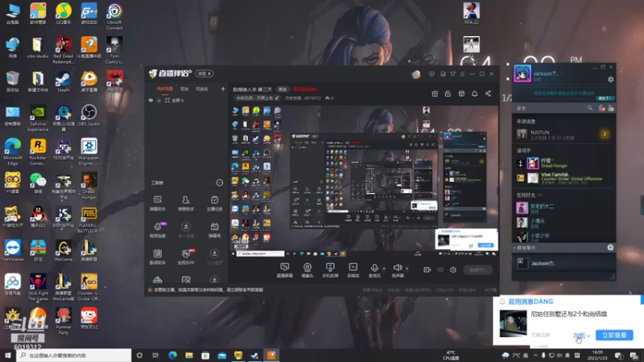Switch to 可改名 scene tab

point(202,88)
